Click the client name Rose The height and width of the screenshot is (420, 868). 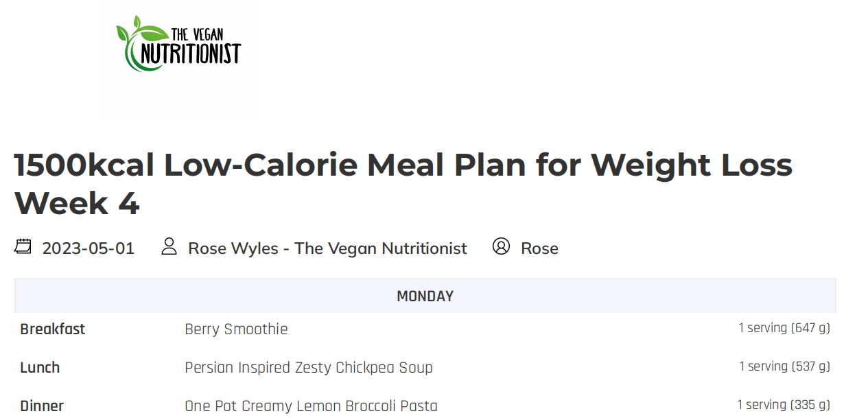point(539,248)
